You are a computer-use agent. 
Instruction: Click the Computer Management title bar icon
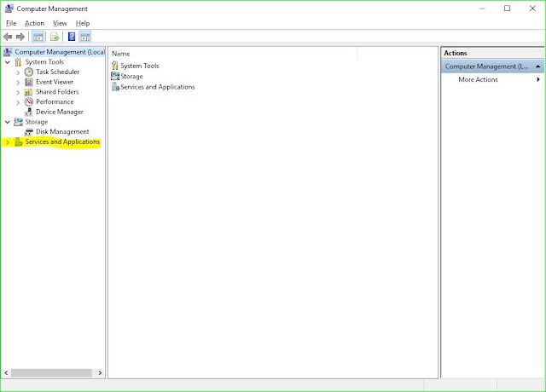[x=9, y=9]
